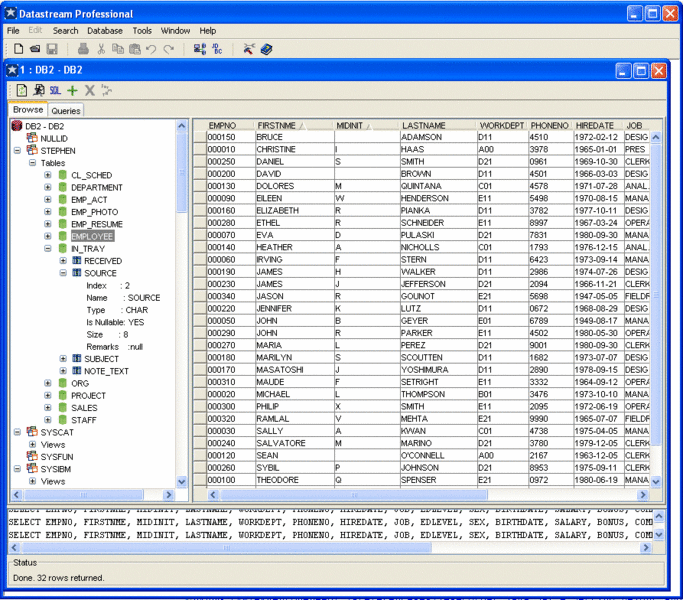
Task: Click the New document toolbar icon
Action: [18, 49]
